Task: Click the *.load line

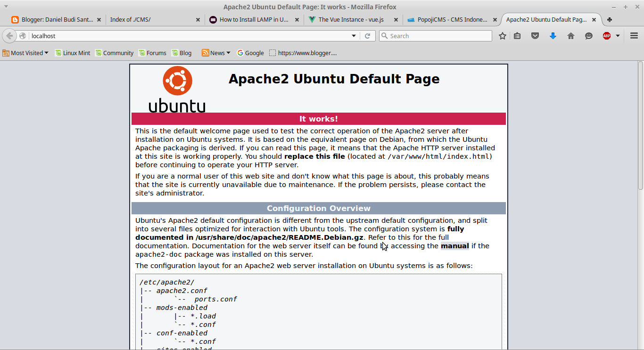Action: (203, 316)
